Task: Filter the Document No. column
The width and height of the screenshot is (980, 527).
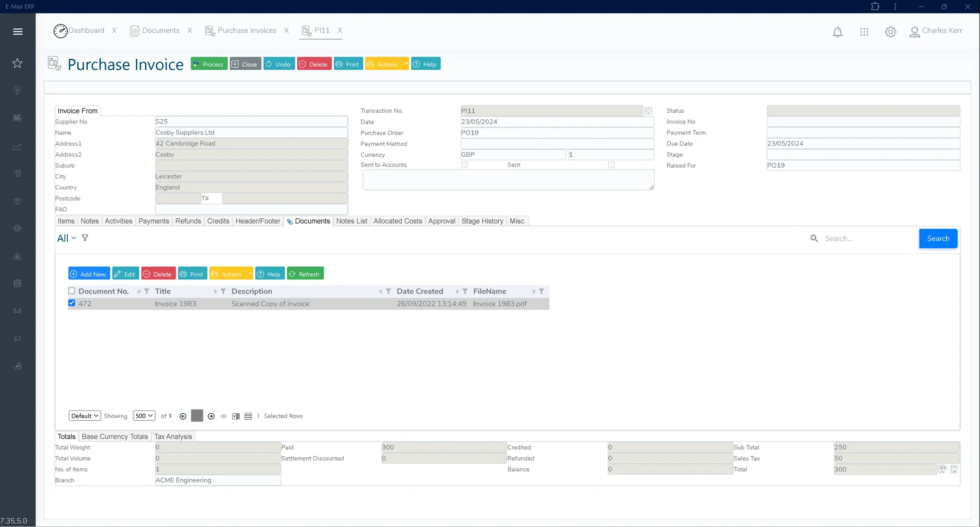Action: point(146,292)
